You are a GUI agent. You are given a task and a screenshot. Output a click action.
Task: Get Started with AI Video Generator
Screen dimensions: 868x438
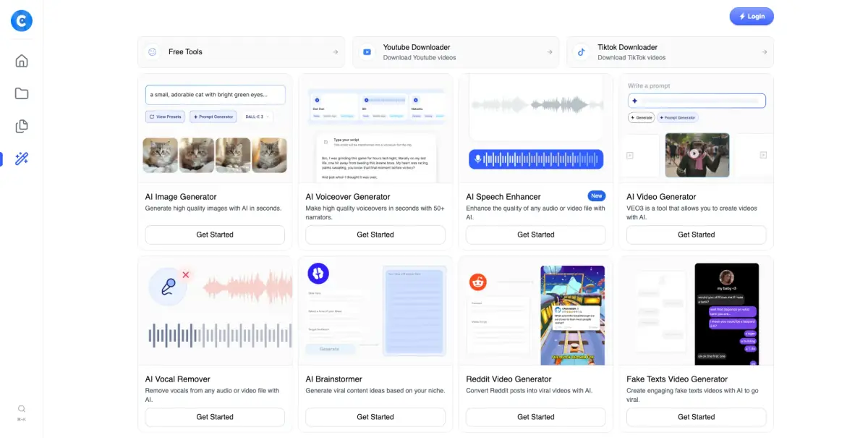[x=697, y=235]
